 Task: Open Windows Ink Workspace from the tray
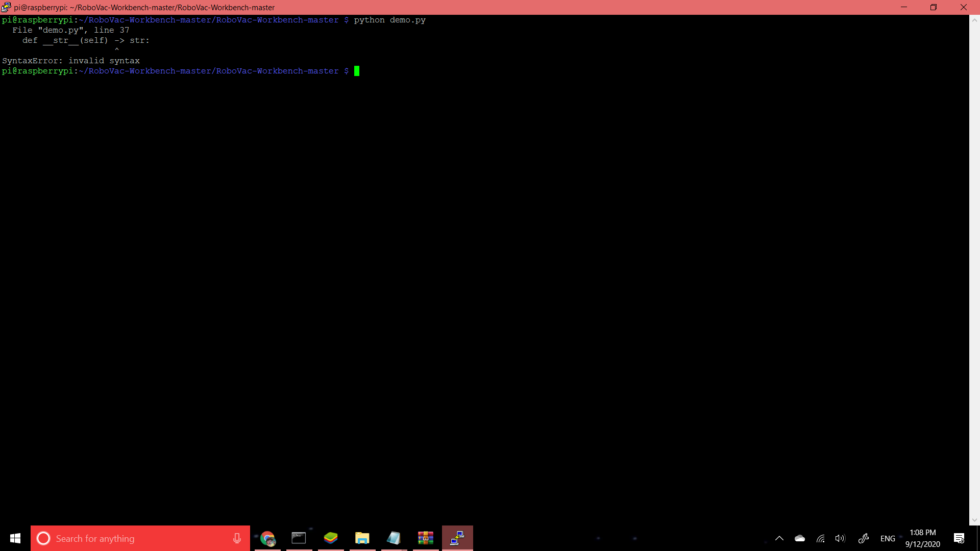[864, 538]
